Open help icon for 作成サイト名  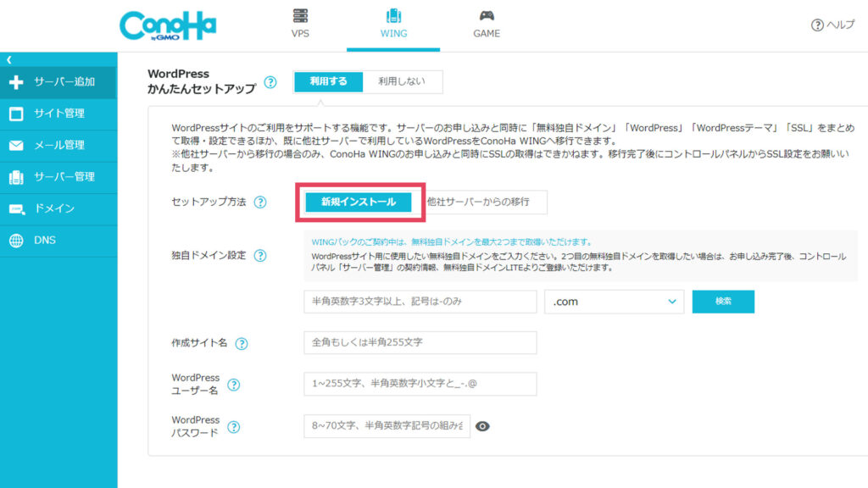tap(242, 344)
